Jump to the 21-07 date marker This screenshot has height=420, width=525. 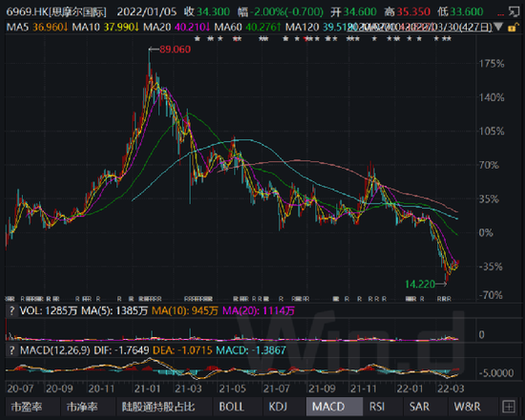(276, 388)
